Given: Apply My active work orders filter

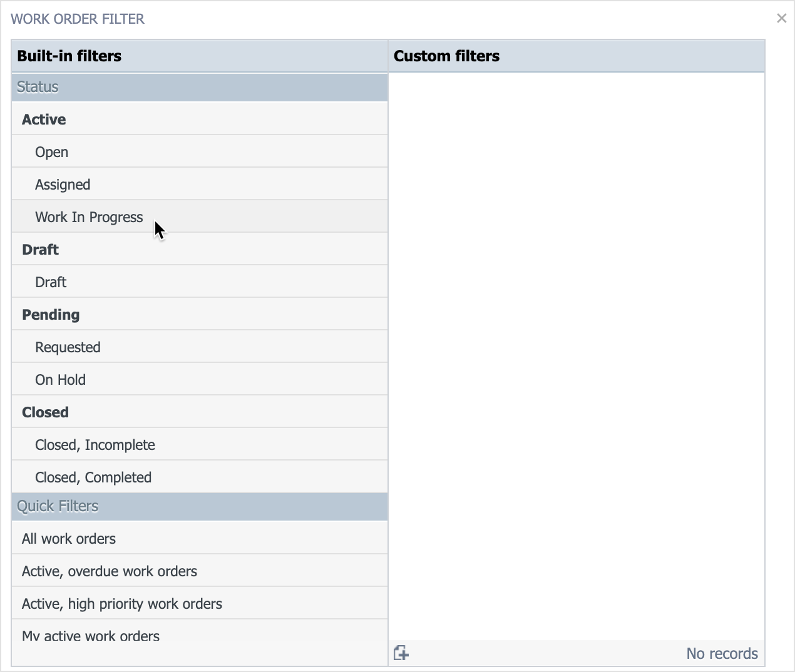Looking at the screenshot, I should pos(200,631).
